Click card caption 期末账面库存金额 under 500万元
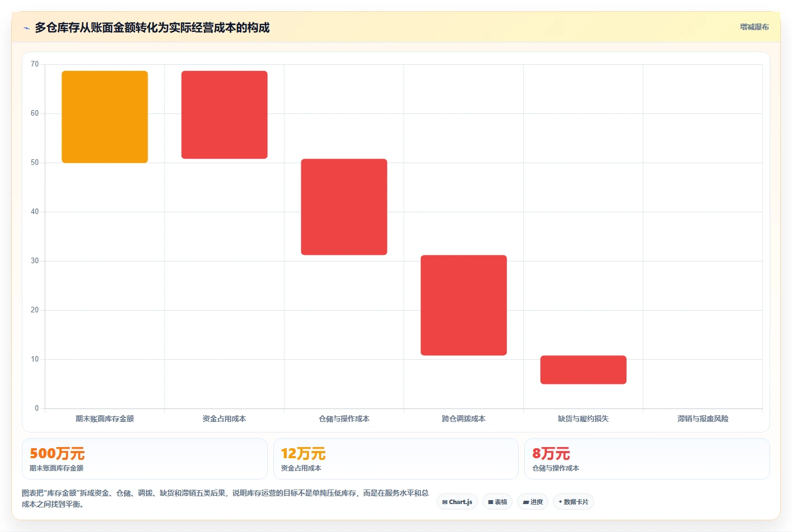Viewport: 792px width, 532px height. click(x=56, y=468)
